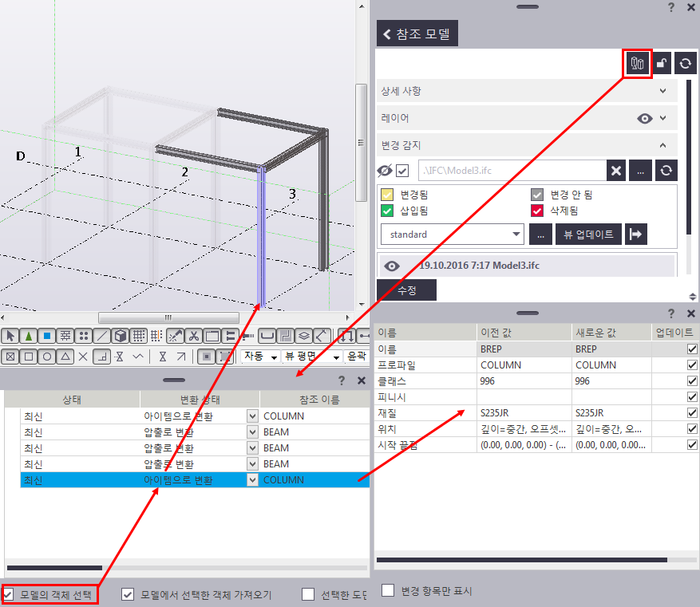Sort by 상태 column header
This screenshot has height=607, width=700.
(x=72, y=400)
